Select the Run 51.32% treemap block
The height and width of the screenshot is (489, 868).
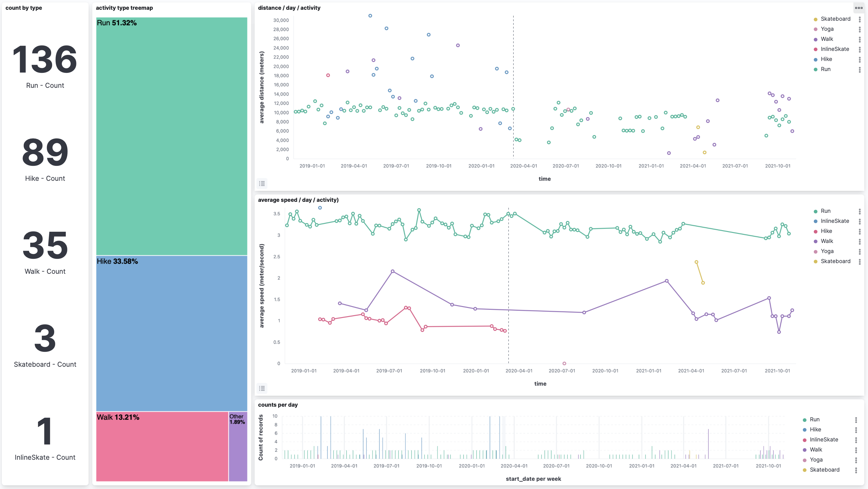171,136
